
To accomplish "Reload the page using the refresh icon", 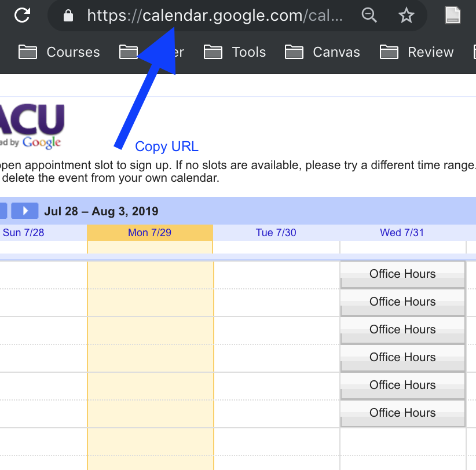I will pyautogui.click(x=22, y=15).
